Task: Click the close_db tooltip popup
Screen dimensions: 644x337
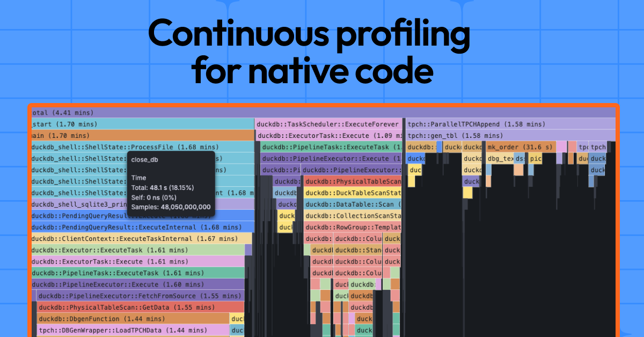Action: coord(171,184)
